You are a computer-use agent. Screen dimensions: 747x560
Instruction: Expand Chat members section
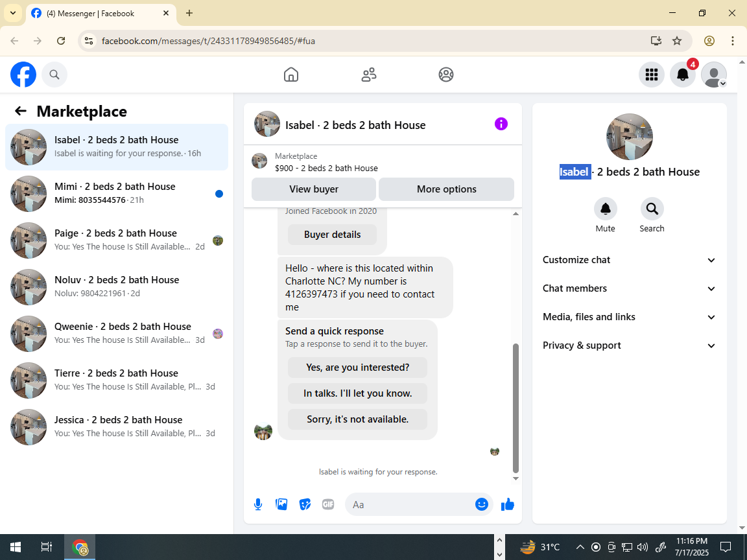pos(629,288)
